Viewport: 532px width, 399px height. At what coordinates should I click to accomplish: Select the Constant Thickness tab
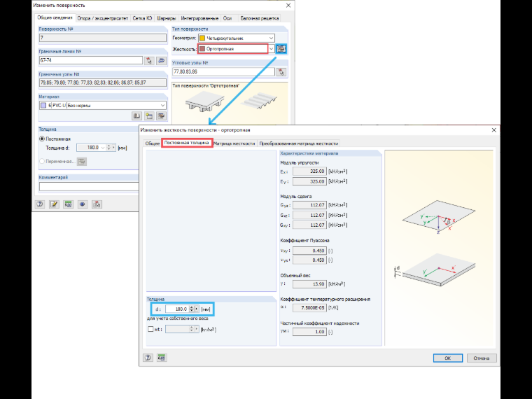[187, 143]
